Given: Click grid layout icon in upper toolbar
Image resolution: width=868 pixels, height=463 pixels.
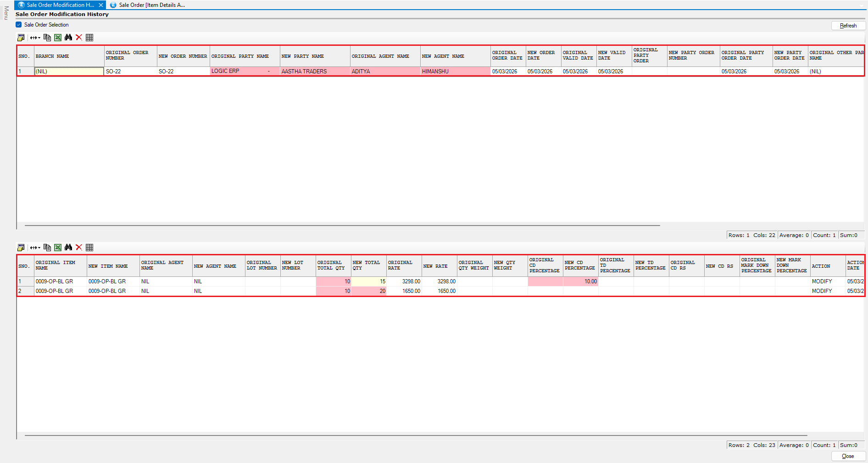Looking at the screenshot, I should (x=89, y=38).
